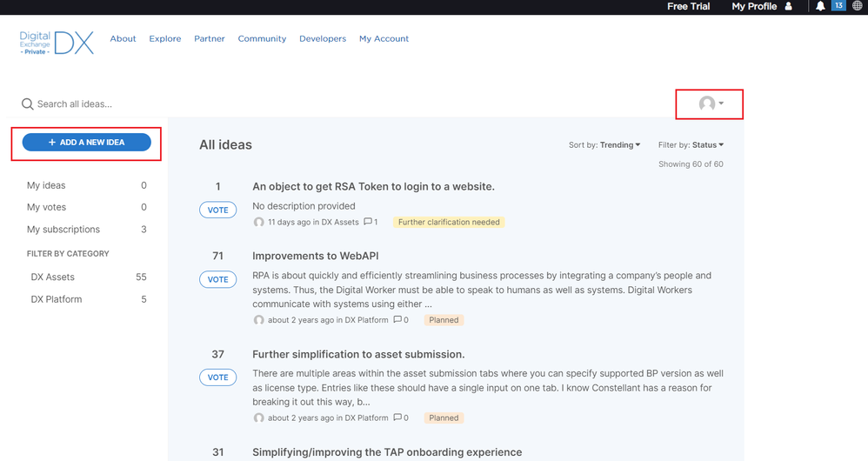Click the search magnifier icon
868x461 pixels.
click(x=28, y=104)
